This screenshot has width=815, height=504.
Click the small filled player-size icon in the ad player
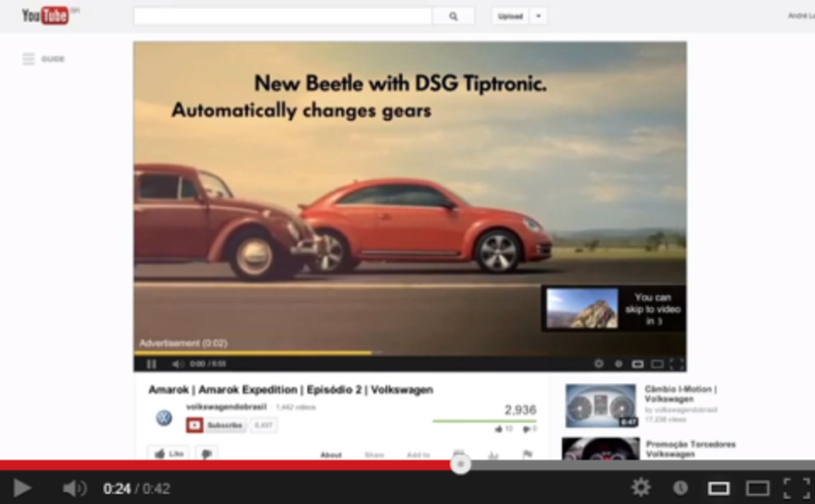click(637, 364)
